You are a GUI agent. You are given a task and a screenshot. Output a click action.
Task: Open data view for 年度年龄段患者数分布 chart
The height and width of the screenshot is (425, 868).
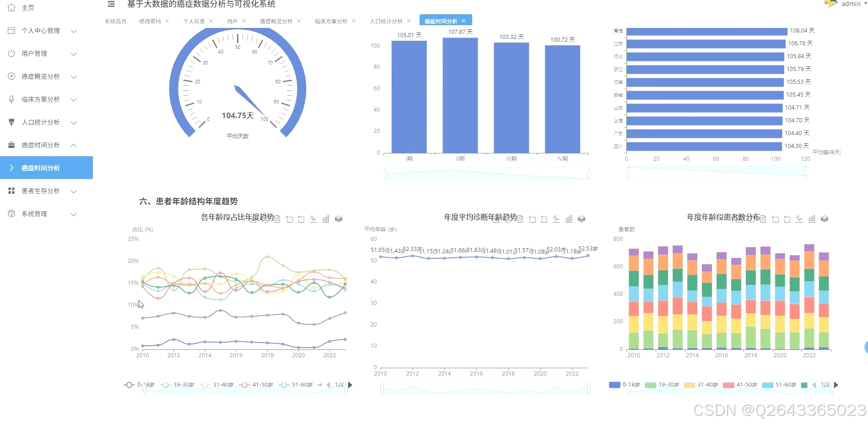(763, 219)
